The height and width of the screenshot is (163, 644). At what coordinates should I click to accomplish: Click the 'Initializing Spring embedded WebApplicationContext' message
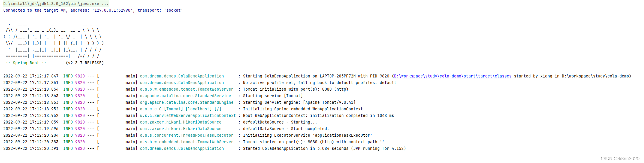point(303,109)
